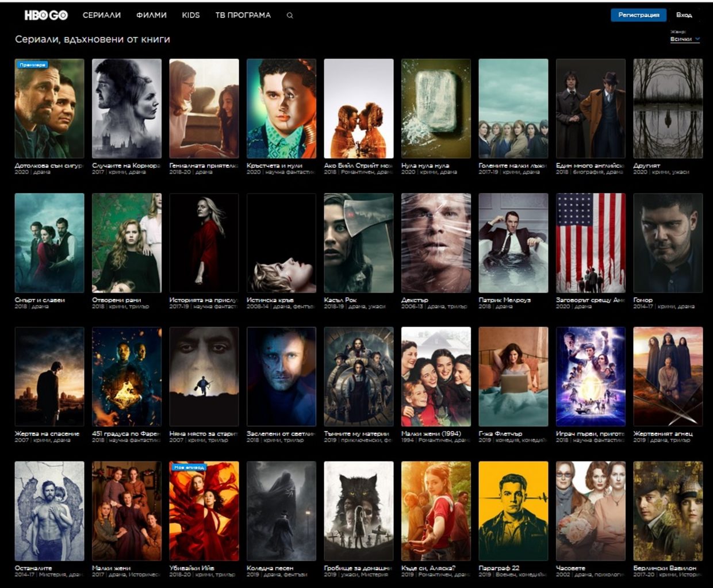Image resolution: width=713 pixels, height=588 pixels.
Task: Click the Другият title text
Action: (647, 166)
